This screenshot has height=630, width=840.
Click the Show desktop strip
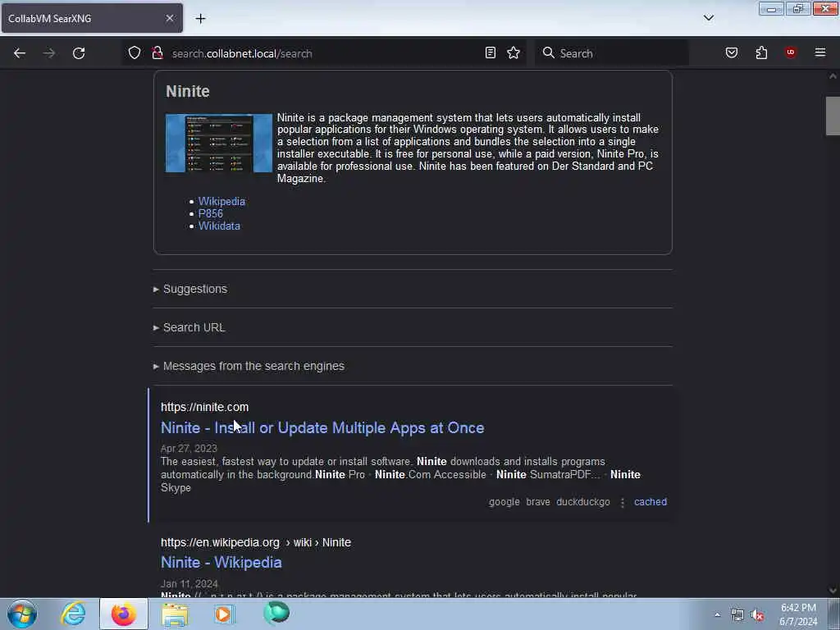[x=834, y=614]
